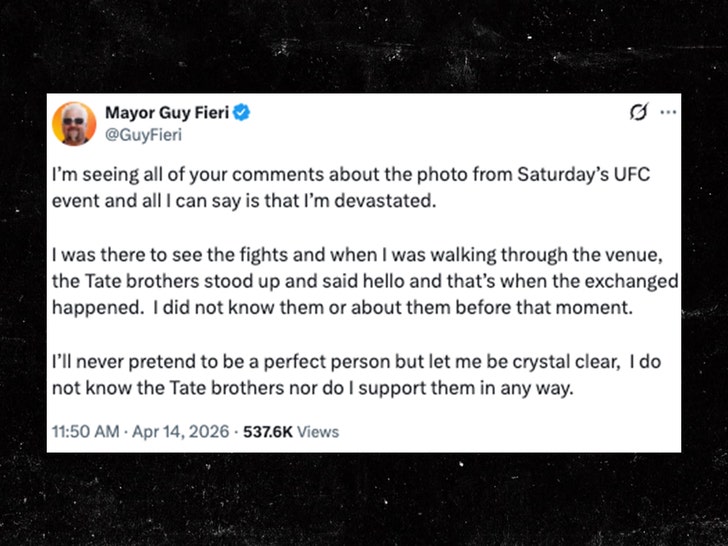This screenshot has height=546, width=728.
Task: Click the blue verified checkmark badge
Action: 242,114
